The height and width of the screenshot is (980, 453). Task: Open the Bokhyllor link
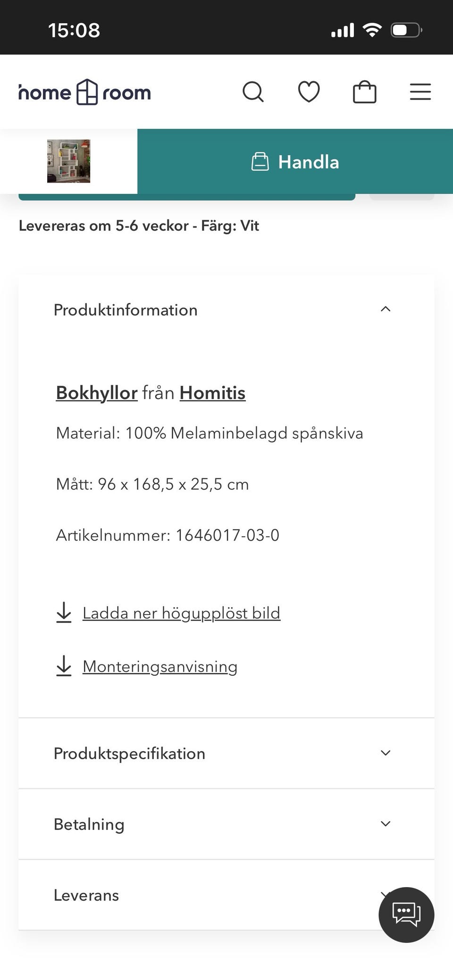[96, 392]
